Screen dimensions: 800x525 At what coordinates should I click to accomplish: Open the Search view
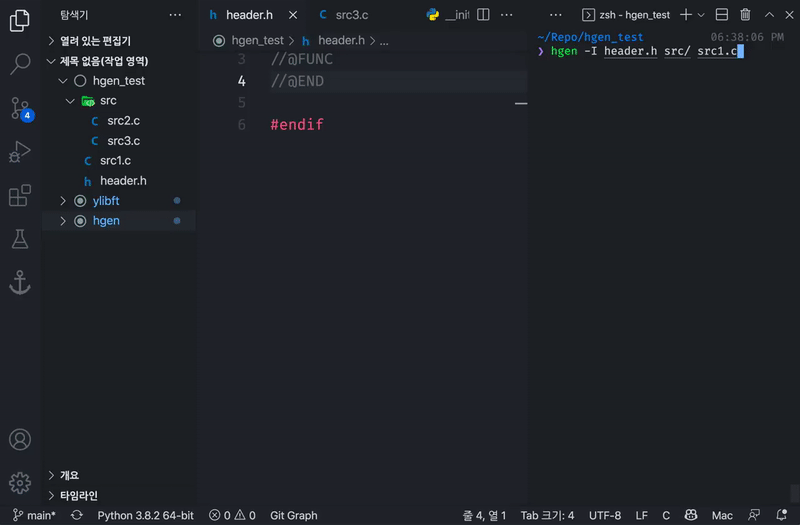[19, 64]
